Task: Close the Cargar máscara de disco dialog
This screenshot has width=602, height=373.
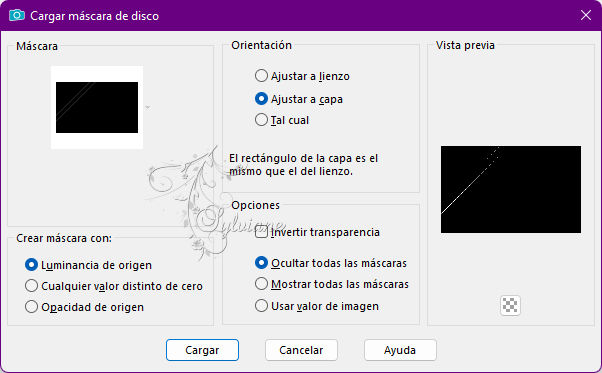Action: click(586, 15)
